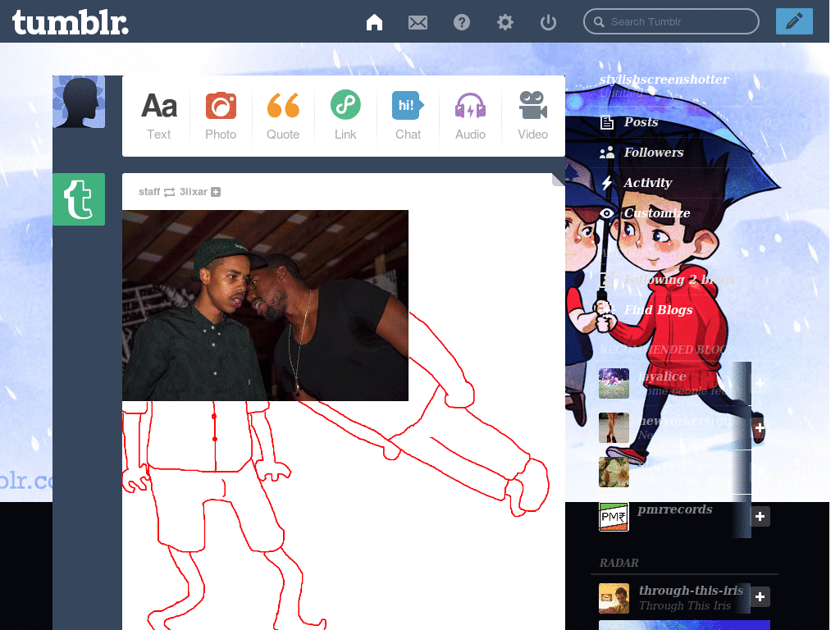Open the Tumblr home dashboard icon
Viewport: 840px width, 630px height.
[x=374, y=22]
